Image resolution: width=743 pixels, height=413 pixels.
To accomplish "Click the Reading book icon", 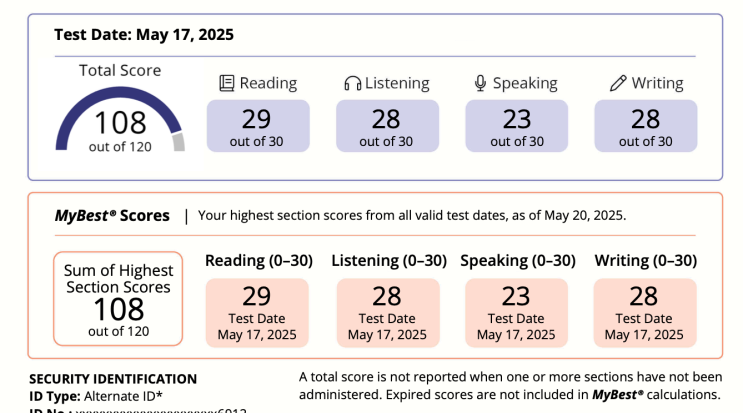I will point(227,83).
